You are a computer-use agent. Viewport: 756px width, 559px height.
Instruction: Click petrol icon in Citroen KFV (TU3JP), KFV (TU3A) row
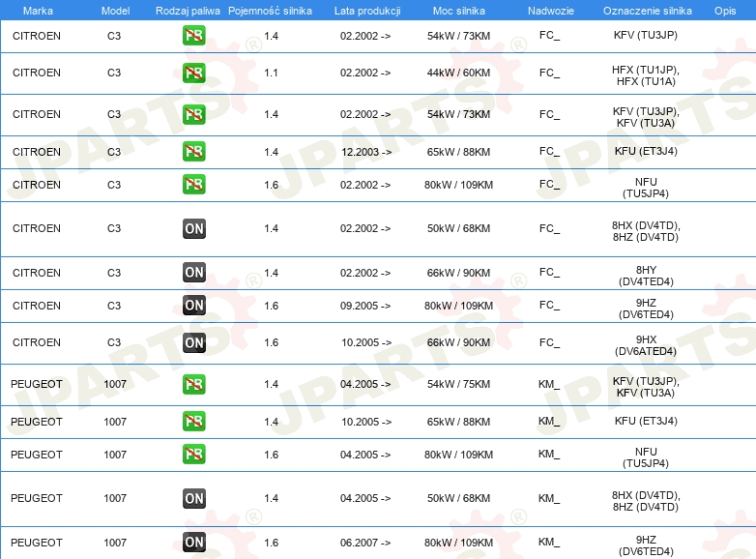pos(193,114)
